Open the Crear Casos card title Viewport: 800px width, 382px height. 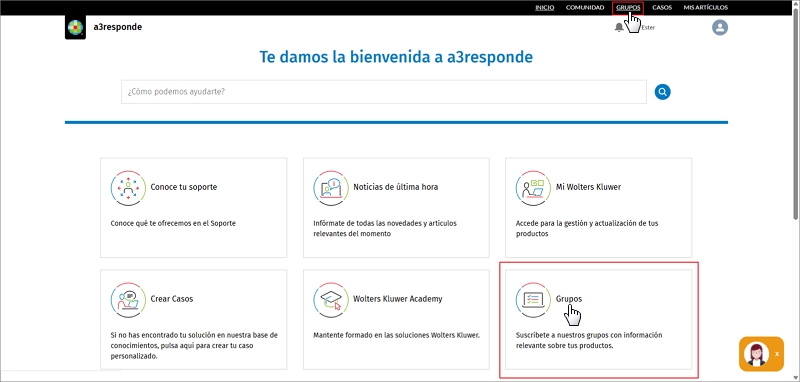click(172, 299)
